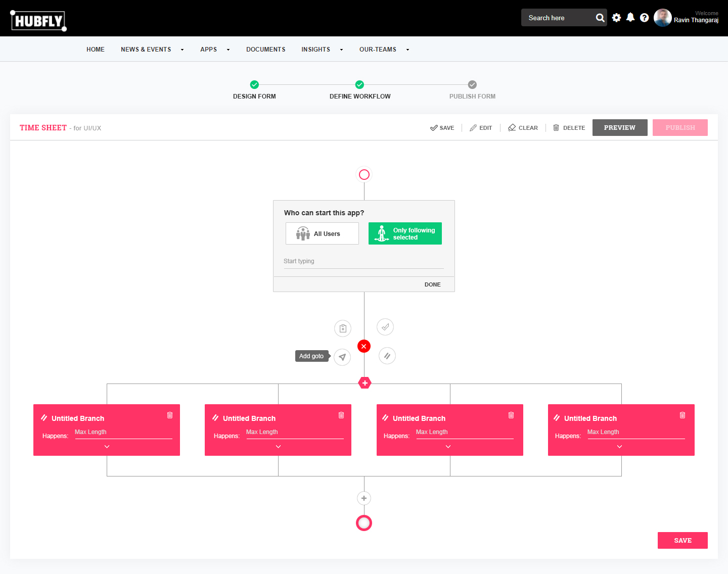The height and width of the screenshot is (574, 728).
Task: Expand the third Untitled Branch chevron
Action: pyautogui.click(x=448, y=447)
